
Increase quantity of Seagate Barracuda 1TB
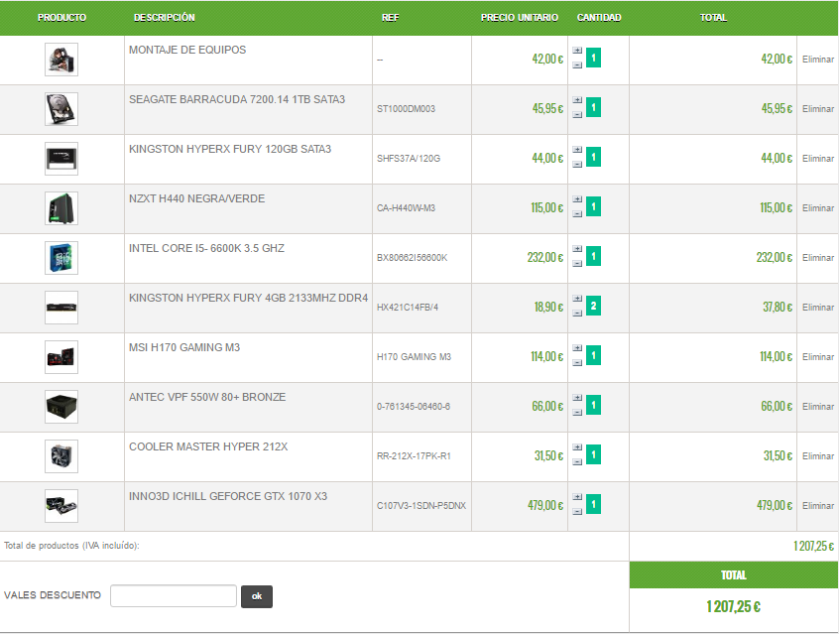point(577,100)
